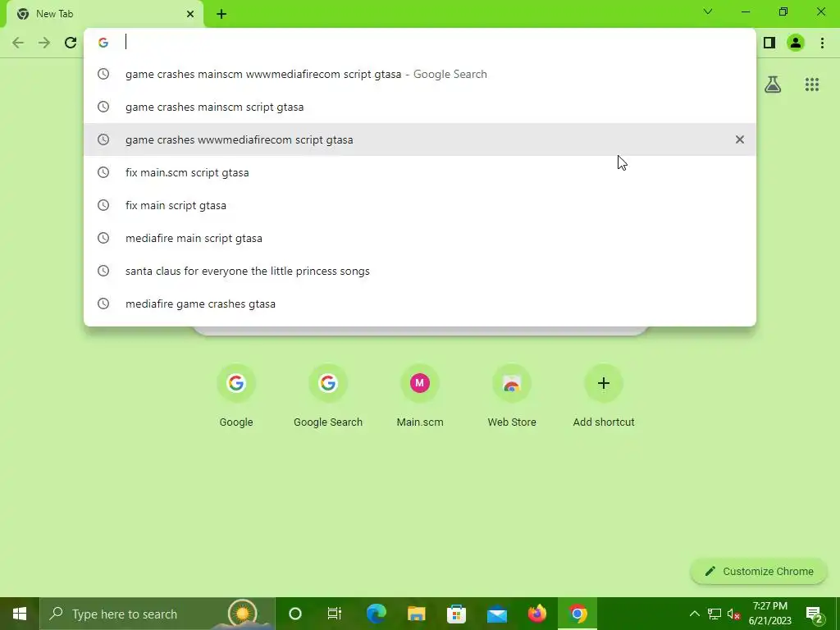Click the taskbar 'Type here to search' box
This screenshot has width=840, height=630.
tap(157, 614)
